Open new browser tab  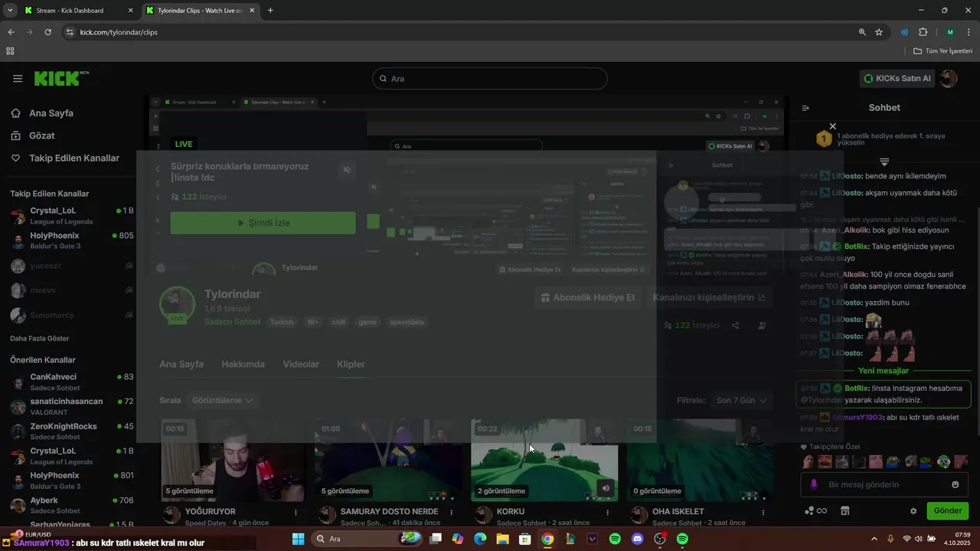tap(270, 11)
